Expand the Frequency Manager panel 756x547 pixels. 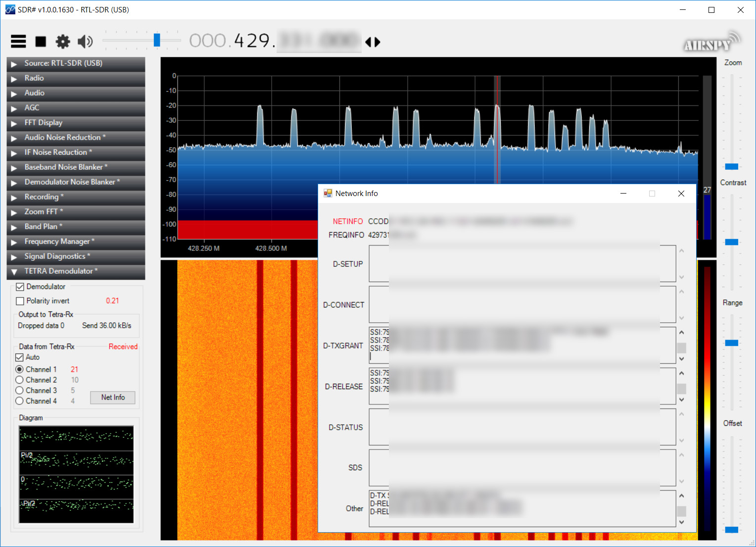[76, 242]
